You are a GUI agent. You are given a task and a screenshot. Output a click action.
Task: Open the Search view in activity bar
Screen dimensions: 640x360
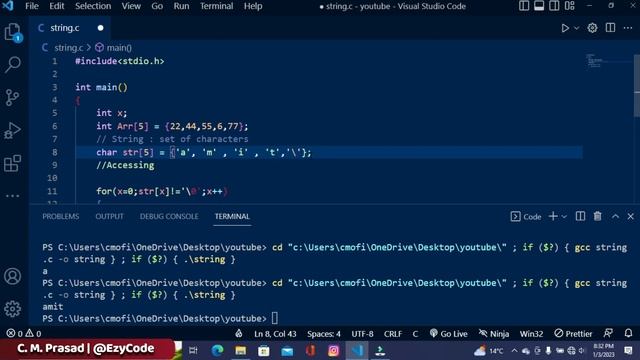tap(13, 64)
